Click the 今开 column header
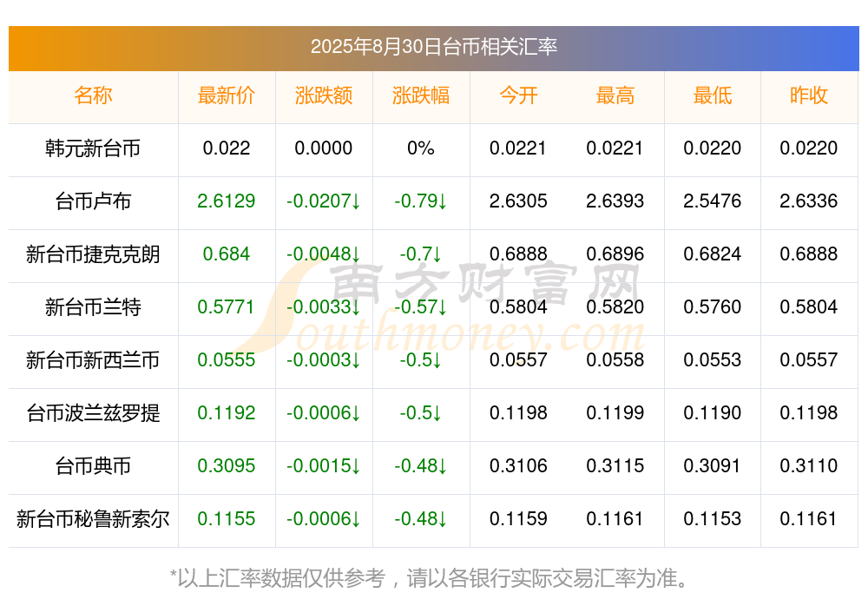 518,96
